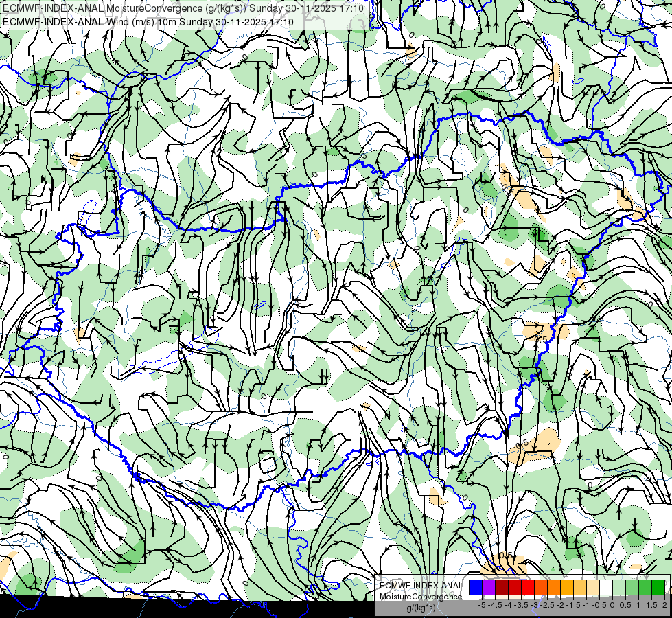672x618 pixels.
Task: Click the '-0.5' tick label in legend
Action: click(599, 605)
